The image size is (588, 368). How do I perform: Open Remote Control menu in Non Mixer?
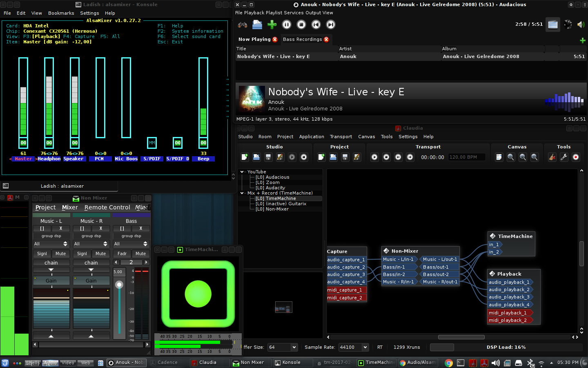point(107,208)
